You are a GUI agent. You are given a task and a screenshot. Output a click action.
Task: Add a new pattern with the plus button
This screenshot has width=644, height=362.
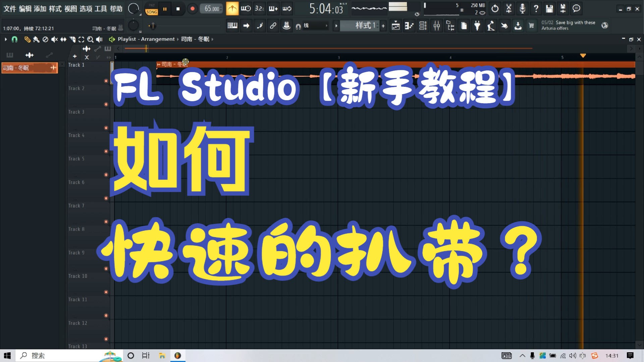coord(383,25)
